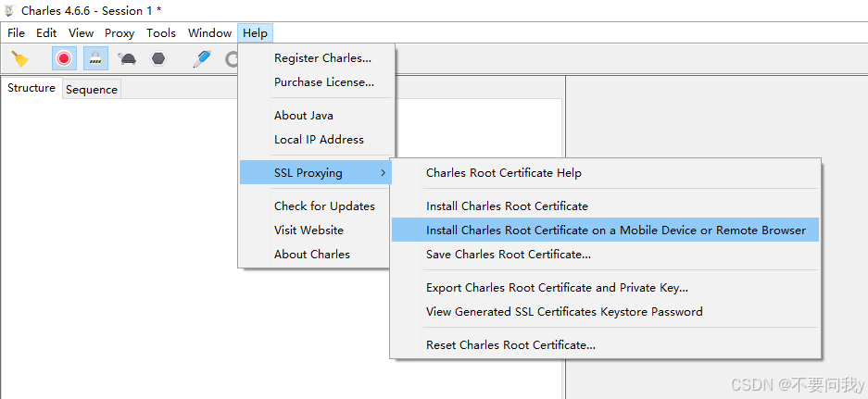Open Charles Root Certificate Help

[605, 173]
